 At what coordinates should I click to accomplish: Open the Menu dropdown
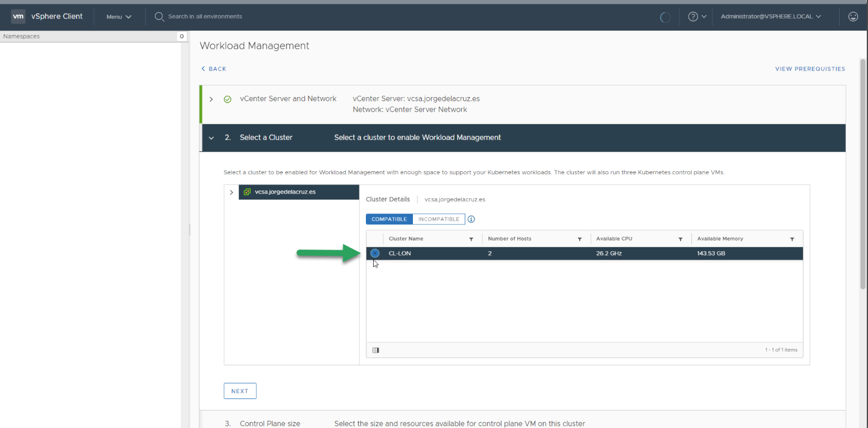click(x=119, y=17)
